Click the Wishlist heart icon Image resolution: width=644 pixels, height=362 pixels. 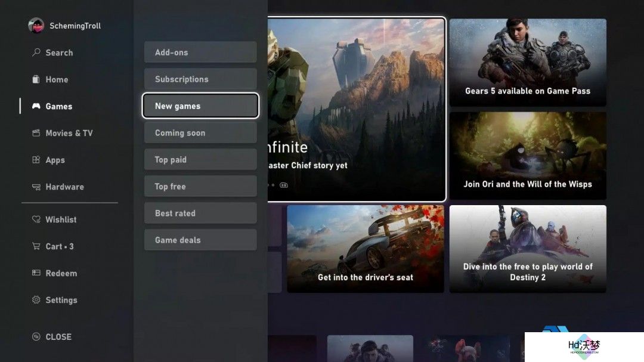coord(36,219)
